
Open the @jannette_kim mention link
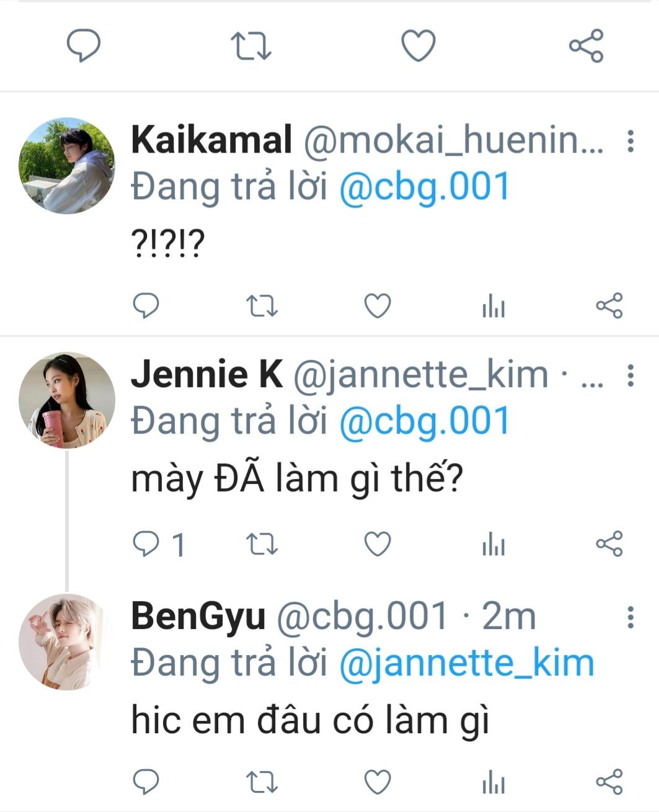coord(467,663)
